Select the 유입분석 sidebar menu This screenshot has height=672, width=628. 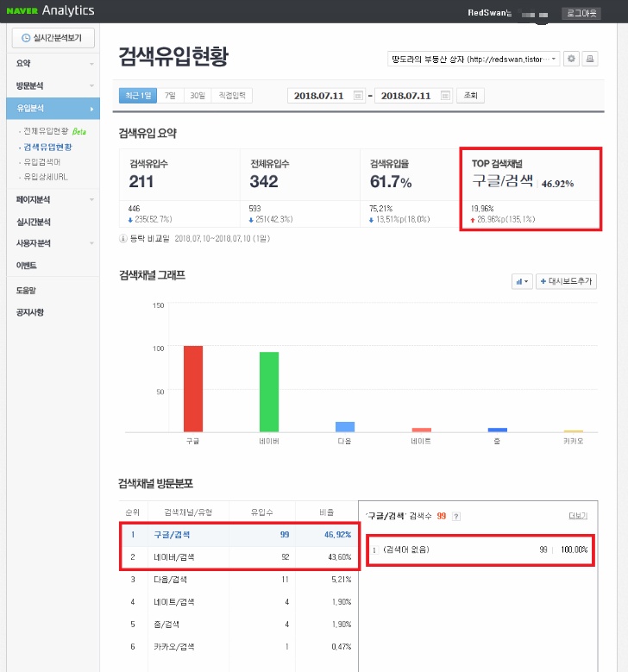click(x=53, y=109)
